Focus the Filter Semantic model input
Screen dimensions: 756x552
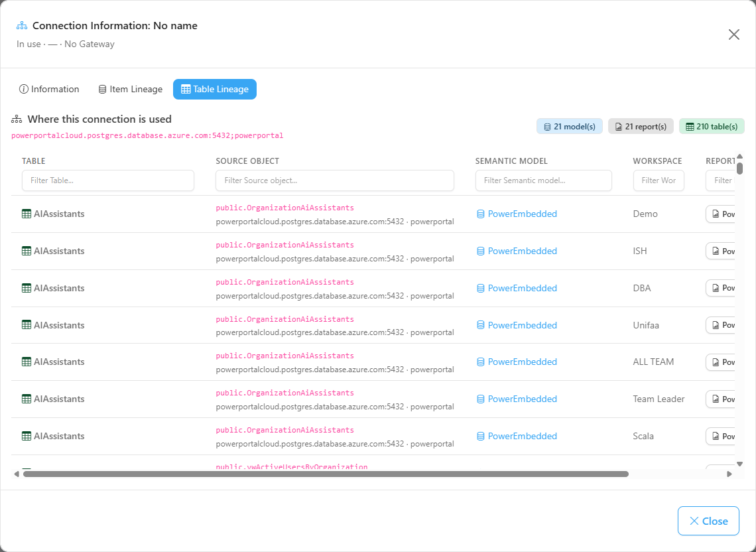543,180
